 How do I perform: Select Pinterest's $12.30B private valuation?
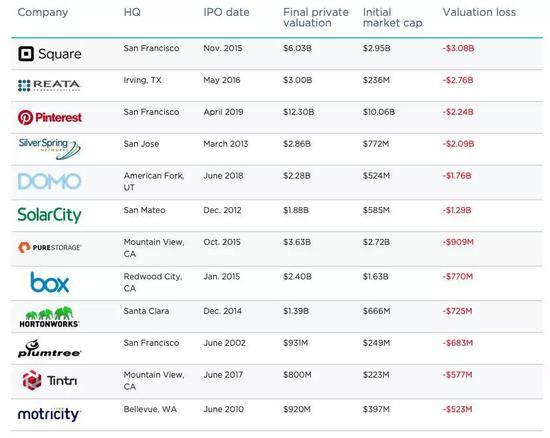299,112
